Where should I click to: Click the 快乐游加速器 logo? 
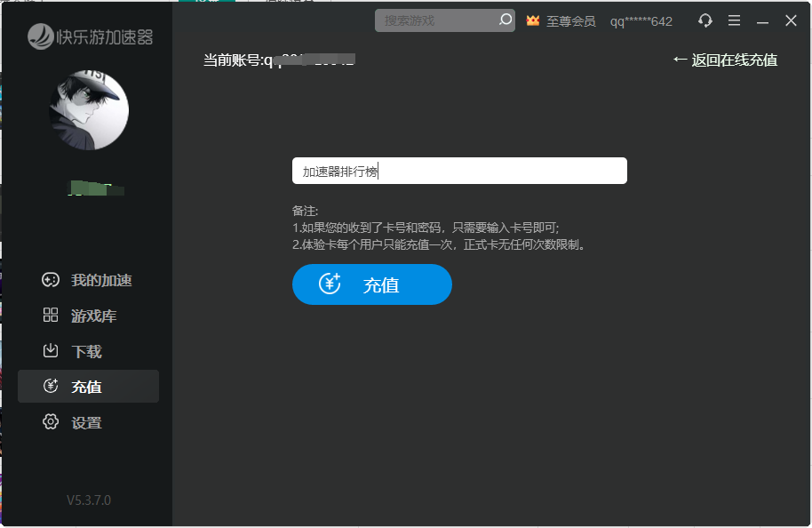(x=90, y=36)
